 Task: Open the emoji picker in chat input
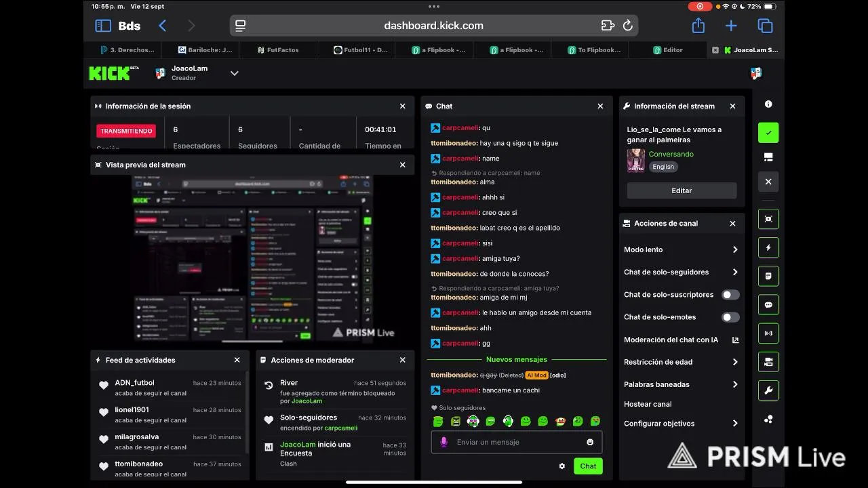(590, 442)
